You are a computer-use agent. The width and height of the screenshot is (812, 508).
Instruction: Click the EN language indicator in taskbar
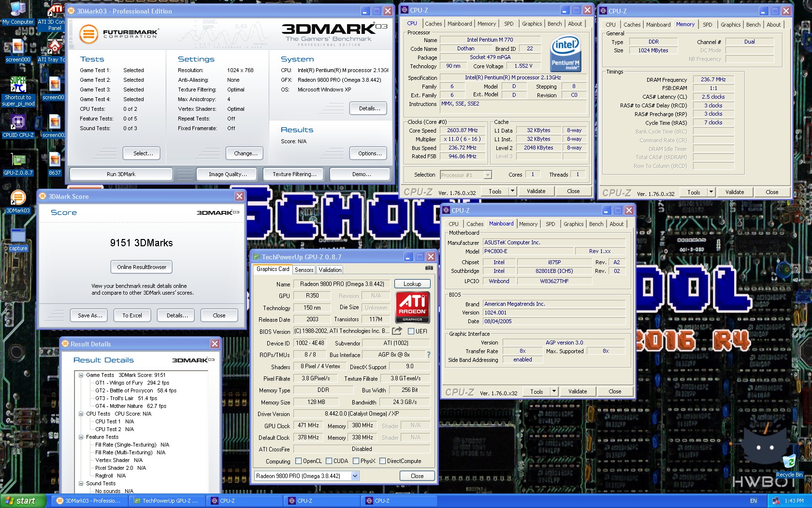[753, 501]
